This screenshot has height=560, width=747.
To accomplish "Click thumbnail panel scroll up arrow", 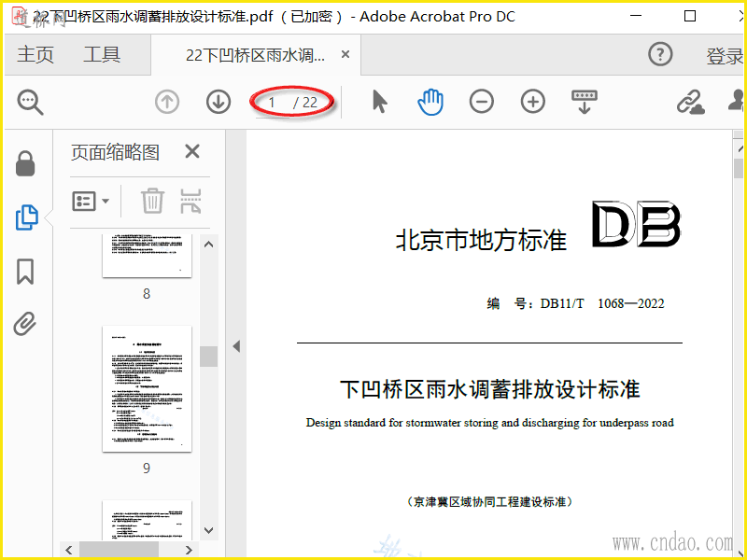I will click(208, 245).
